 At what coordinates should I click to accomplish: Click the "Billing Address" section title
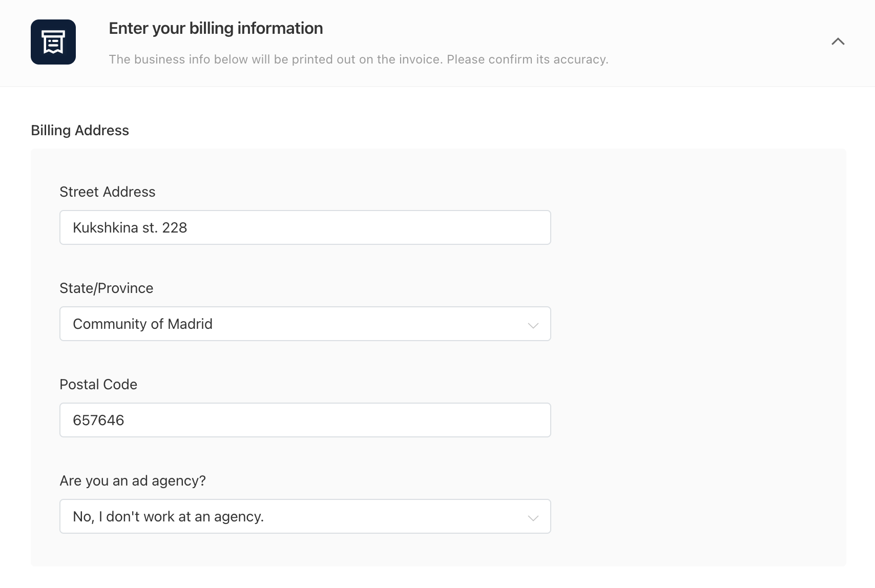[x=80, y=130]
